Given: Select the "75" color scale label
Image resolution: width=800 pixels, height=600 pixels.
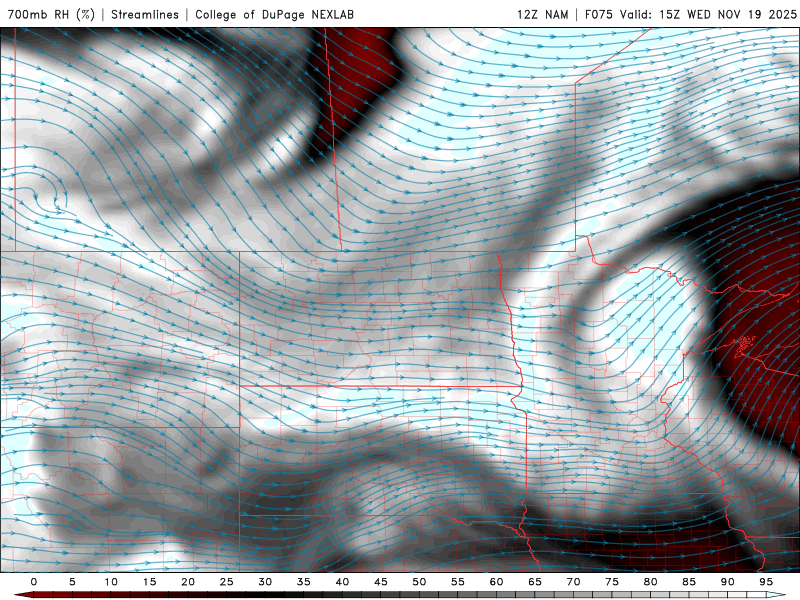Looking at the screenshot, I should 612,582.
